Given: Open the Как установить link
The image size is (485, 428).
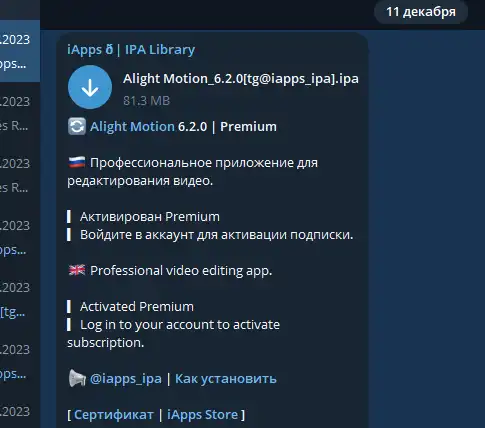Looking at the screenshot, I should pos(226,379).
